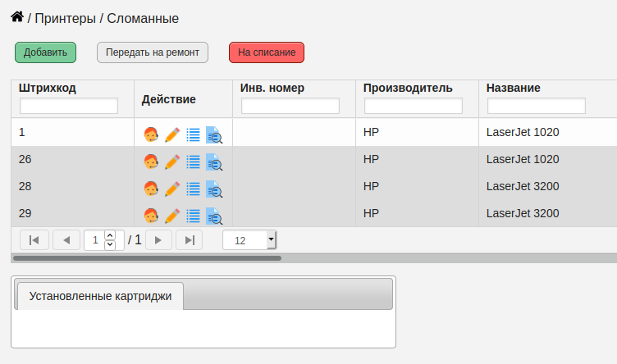View document search icon for barcode 29

214,216
